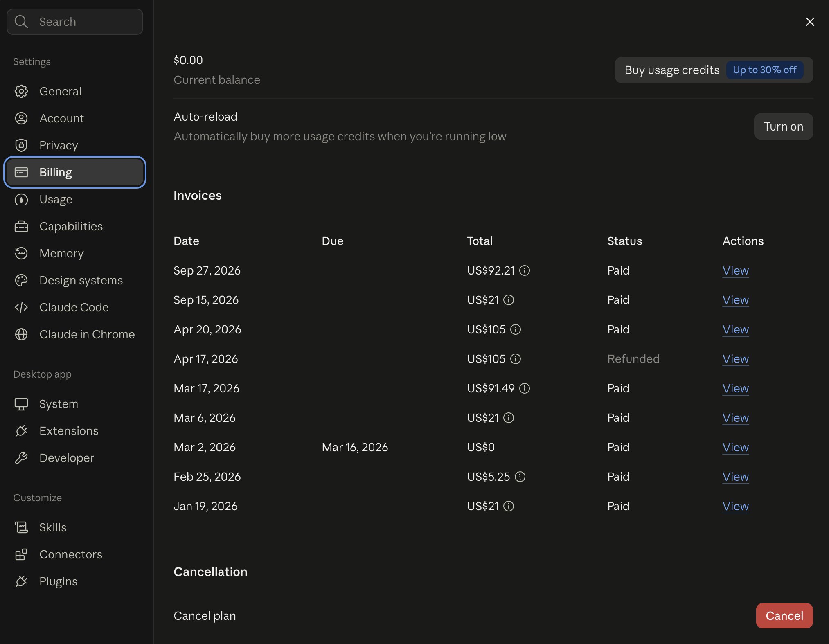The image size is (829, 644).
Task: View the Apr 20, 2026 invoice
Action: point(736,329)
